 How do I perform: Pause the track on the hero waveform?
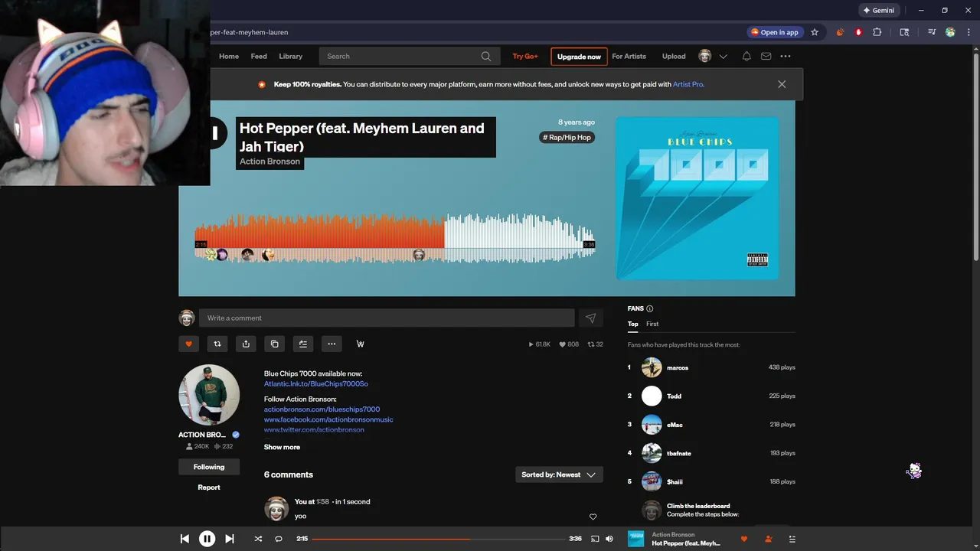click(x=215, y=134)
